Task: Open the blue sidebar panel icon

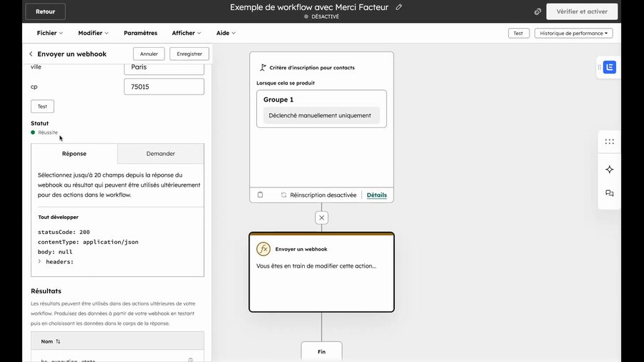Action: point(610,67)
